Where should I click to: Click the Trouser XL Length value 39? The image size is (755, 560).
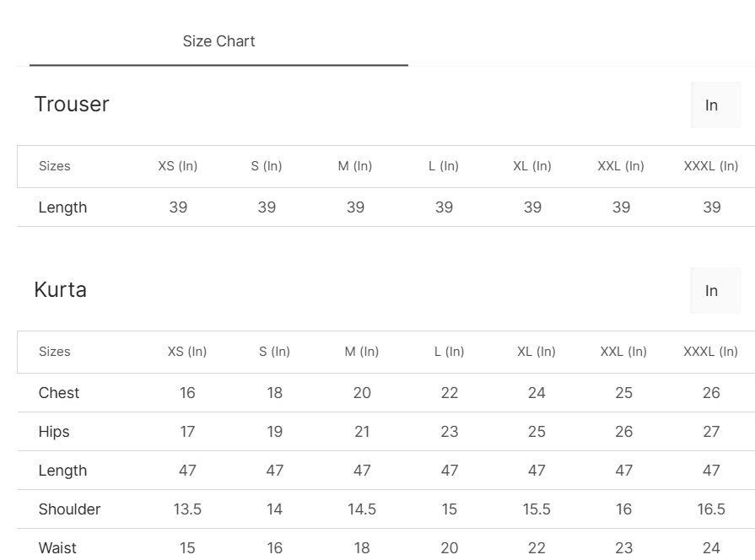532,207
